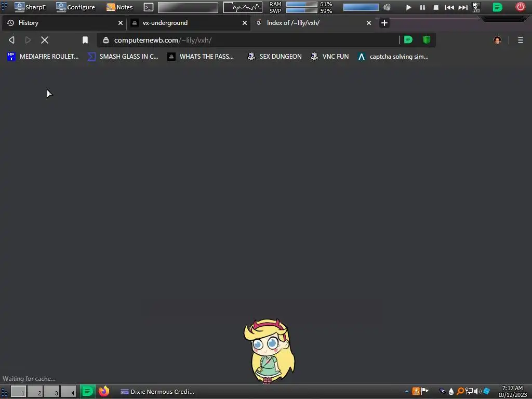Stop loading the page
The image size is (532, 399).
[x=45, y=40]
